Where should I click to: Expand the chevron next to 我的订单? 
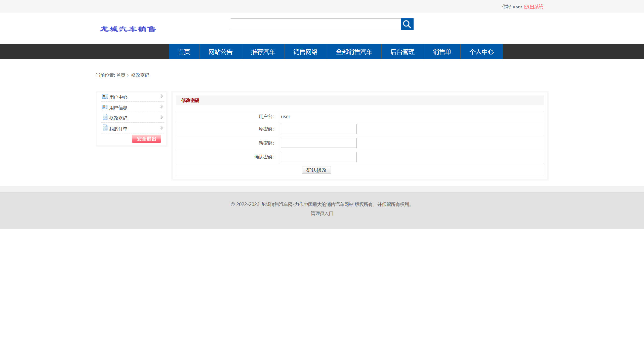pyautogui.click(x=161, y=128)
